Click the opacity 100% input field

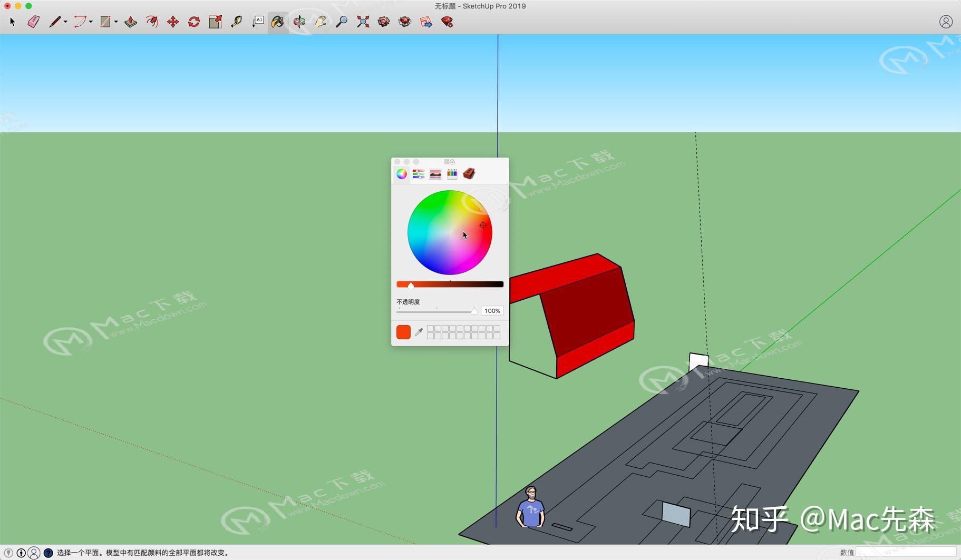point(492,311)
